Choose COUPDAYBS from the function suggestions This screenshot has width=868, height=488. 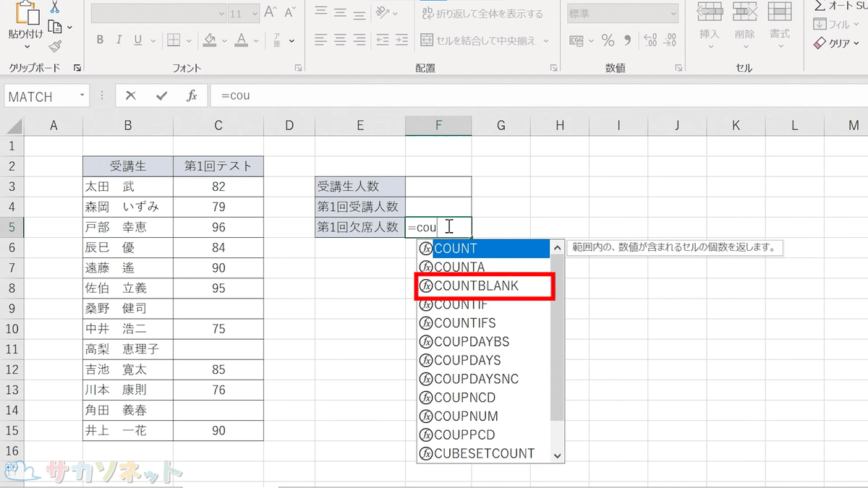(484, 342)
